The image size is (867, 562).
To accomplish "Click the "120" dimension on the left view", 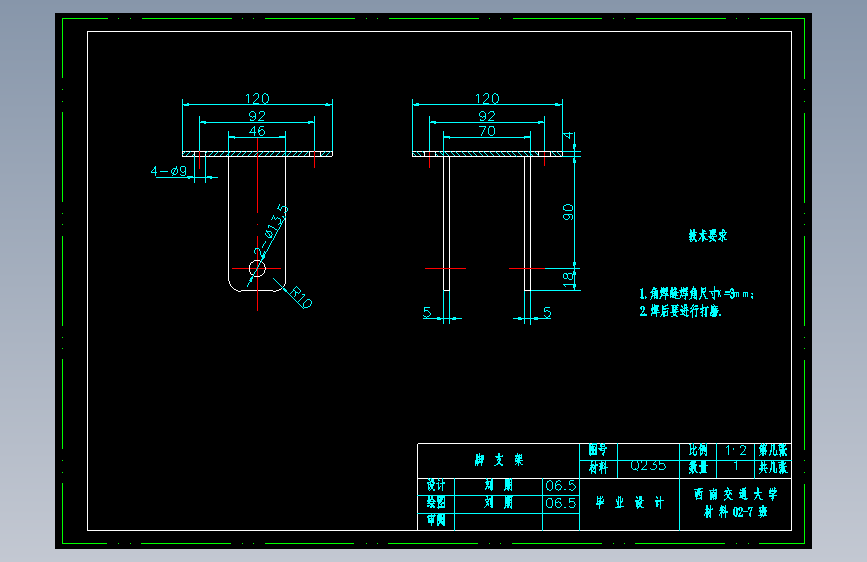I will pyautogui.click(x=257, y=98).
